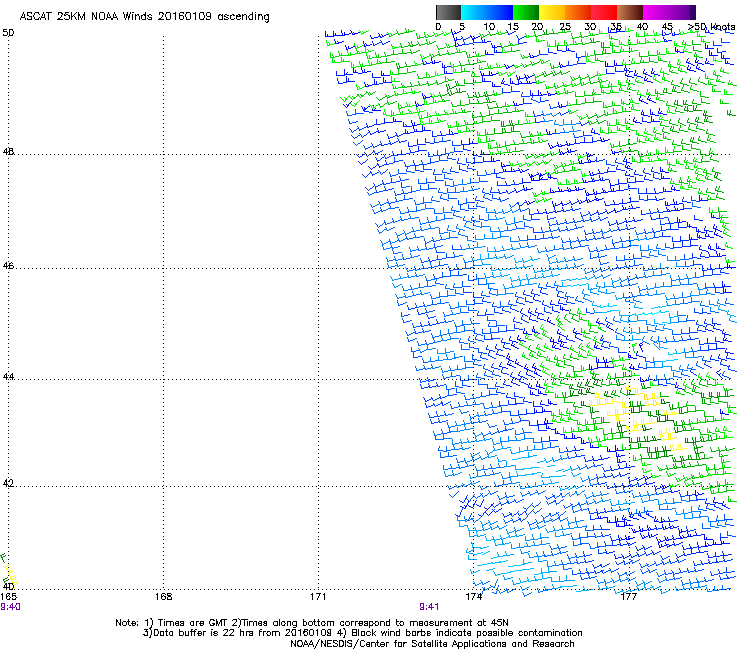Screen dimensions: 740x650
Task: Click the longitude label 171
Action: (318, 597)
